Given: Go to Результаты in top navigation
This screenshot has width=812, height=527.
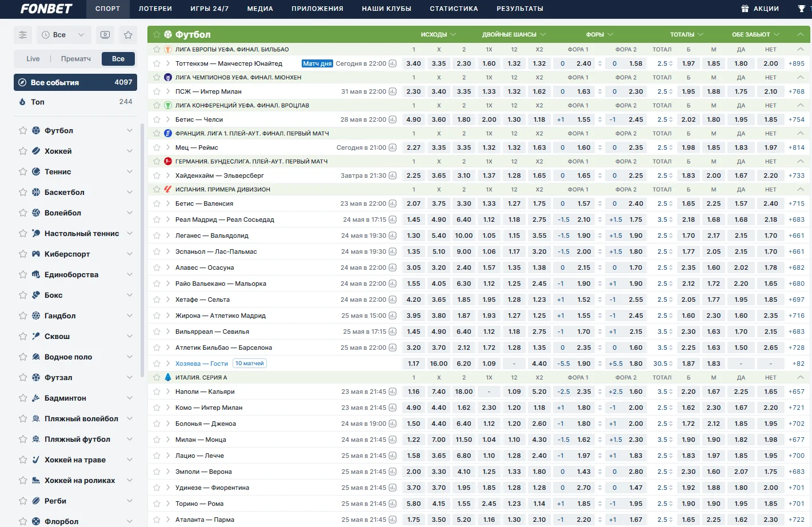Looking at the screenshot, I should (519, 9).
